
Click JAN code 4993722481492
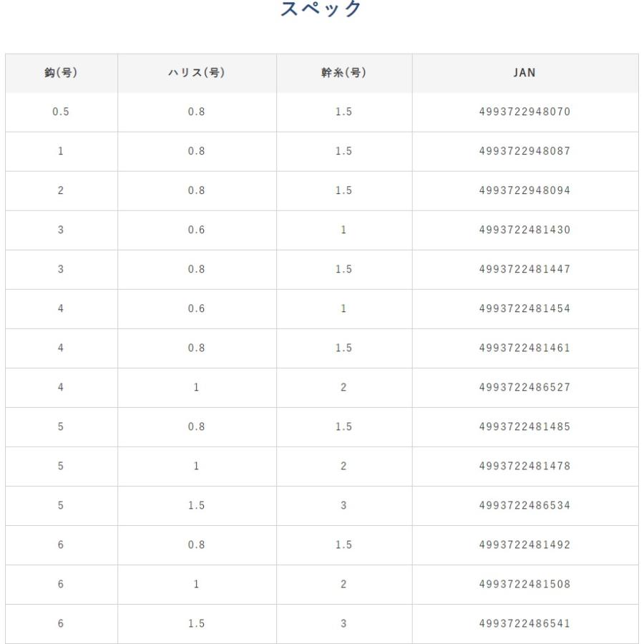click(525, 545)
